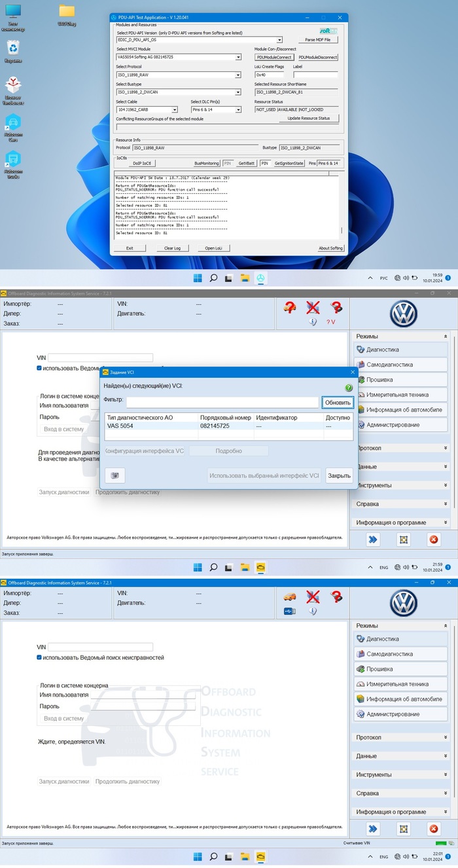Expand Справка section in ODIS window reading VIN
Image resolution: width=458 pixels, height=868 pixels.
click(x=446, y=793)
